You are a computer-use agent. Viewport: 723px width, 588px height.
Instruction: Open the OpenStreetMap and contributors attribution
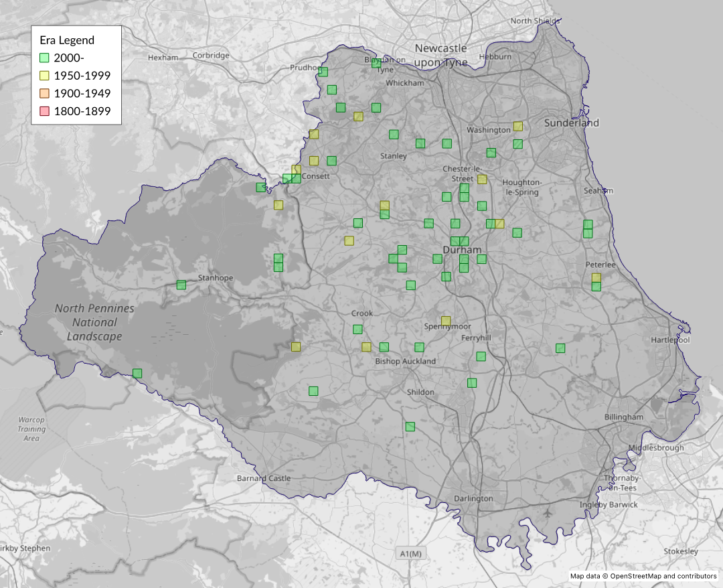pyautogui.click(x=643, y=576)
